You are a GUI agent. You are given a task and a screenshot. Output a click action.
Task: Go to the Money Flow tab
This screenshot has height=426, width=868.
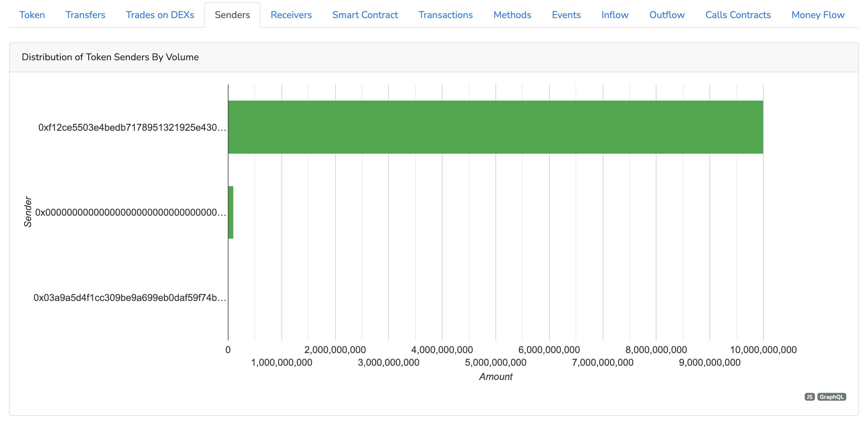[818, 15]
